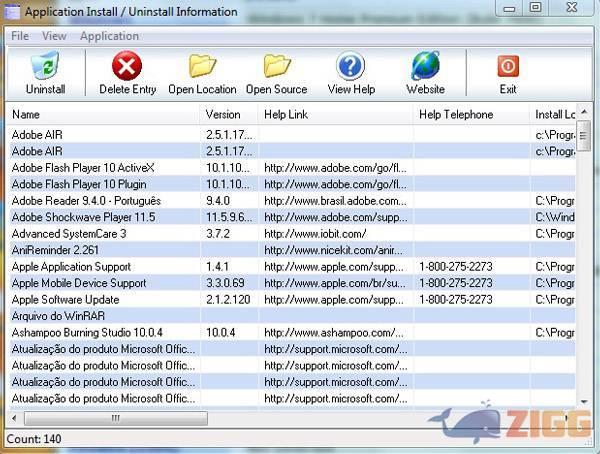
Task: Open the Application menu
Action: [x=109, y=36]
